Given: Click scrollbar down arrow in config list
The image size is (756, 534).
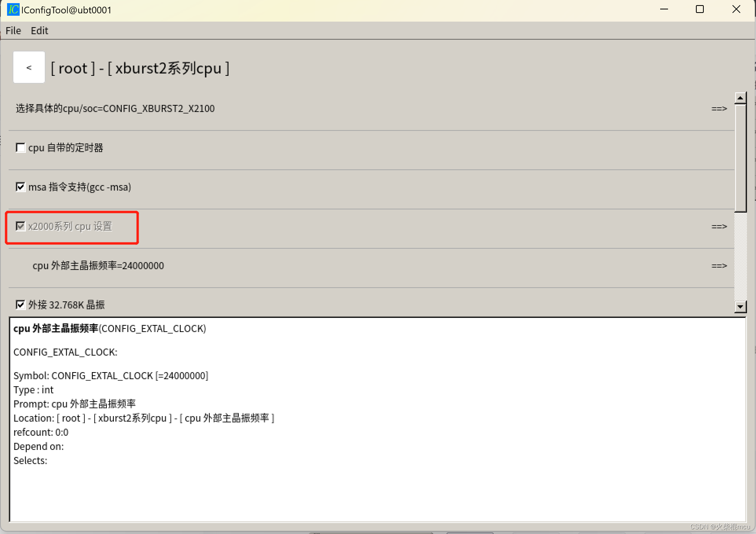Looking at the screenshot, I should [x=740, y=306].
